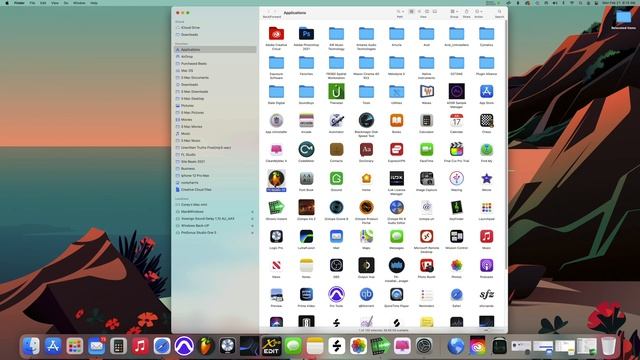Open the File menu in the menu bar
This screenshot has height=360, width=640.
coord(32,3)
